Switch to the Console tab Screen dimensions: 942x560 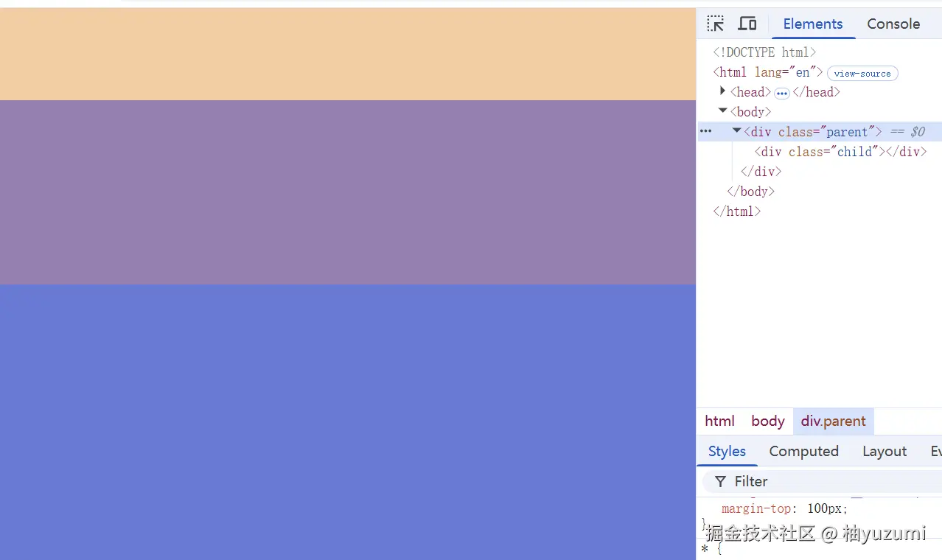[x=893, y=24]
